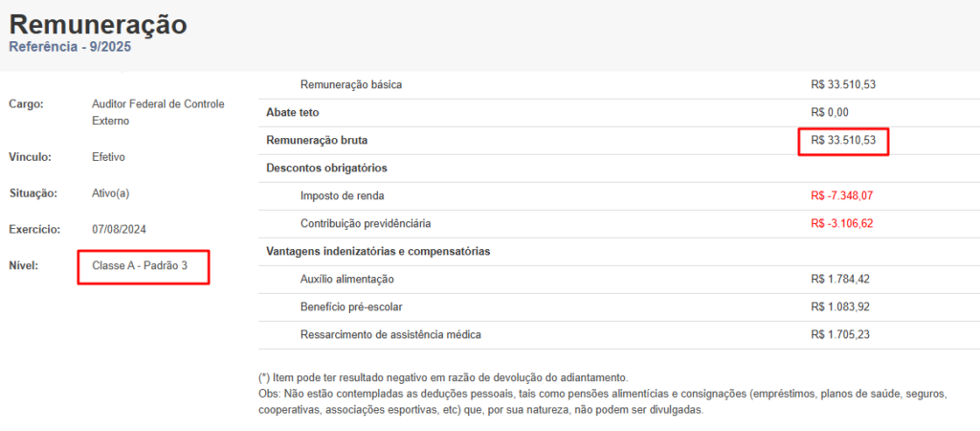Click the R$ 0,00 abate teto amount
The image size is (980, 431).
(830, 112)
